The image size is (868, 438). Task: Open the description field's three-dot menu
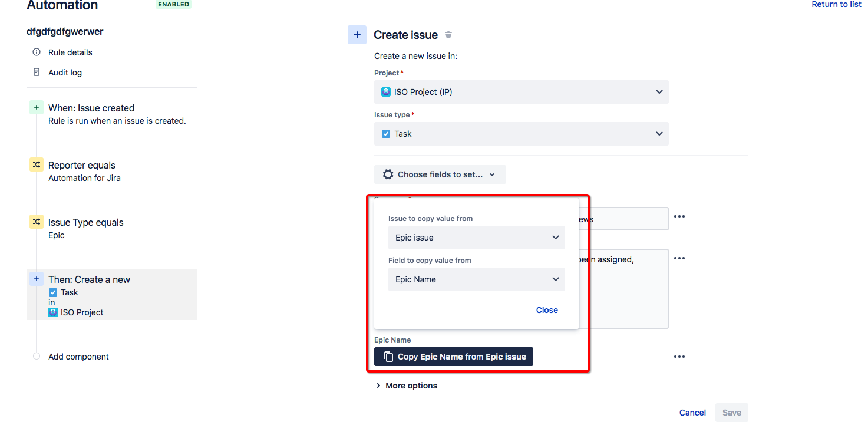pos(679,258)
